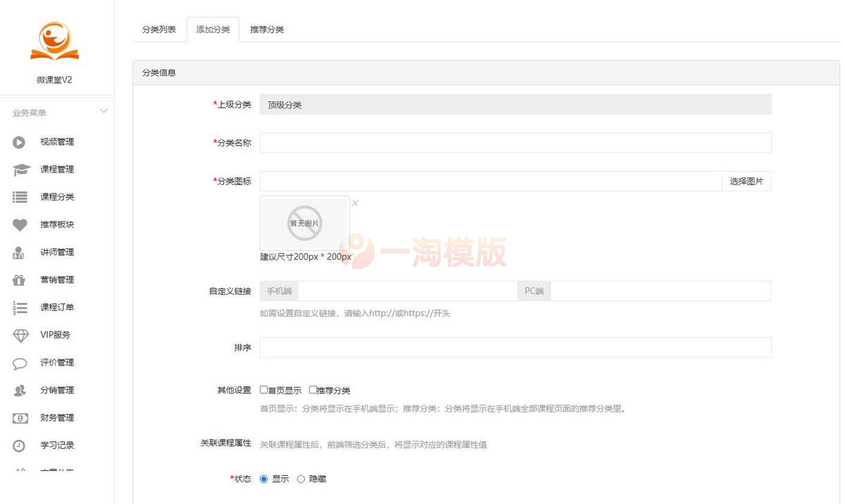
Task: Open the 上级分类 selector showing 顶级分类
Action: (x=514, y=103)
